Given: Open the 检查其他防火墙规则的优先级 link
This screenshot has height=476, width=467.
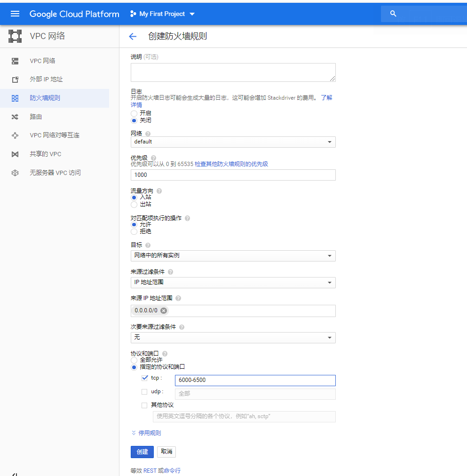Looking at the screenshot, I should [231, 164].
